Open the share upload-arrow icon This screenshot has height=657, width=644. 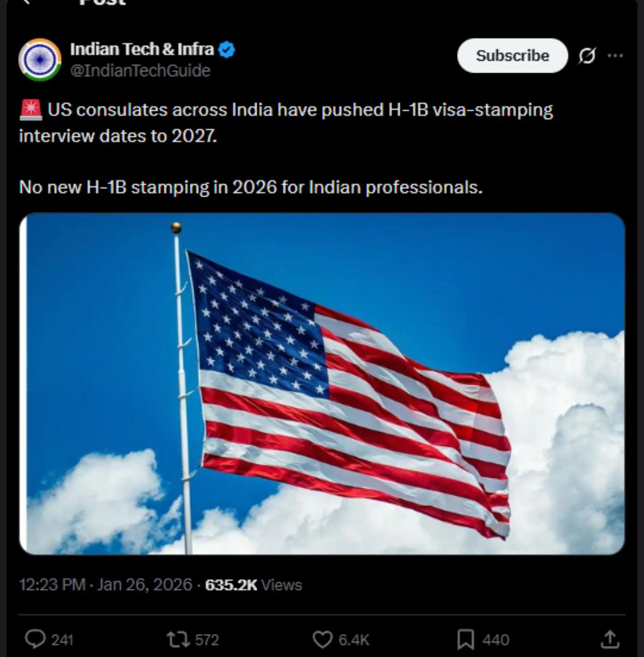tap(610, 639)
